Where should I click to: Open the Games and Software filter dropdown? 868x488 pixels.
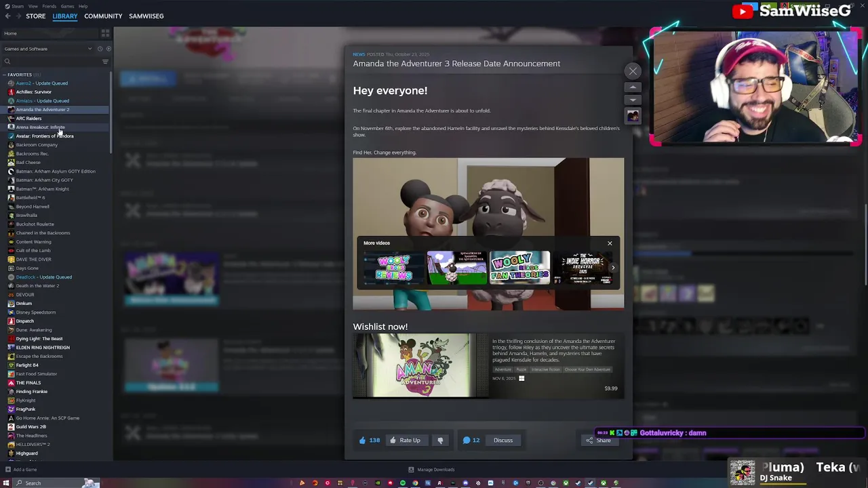(47, 49)
